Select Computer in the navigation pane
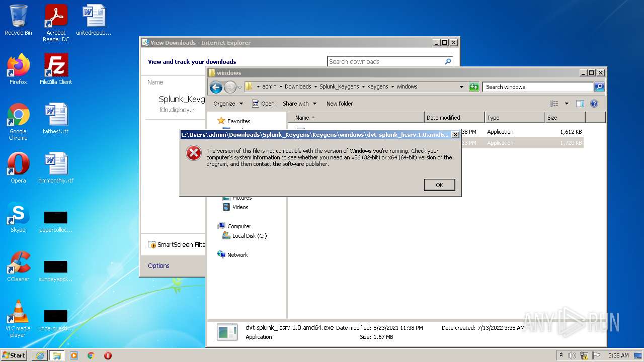This screenshot has width=644, height=362. coord(234,226)
